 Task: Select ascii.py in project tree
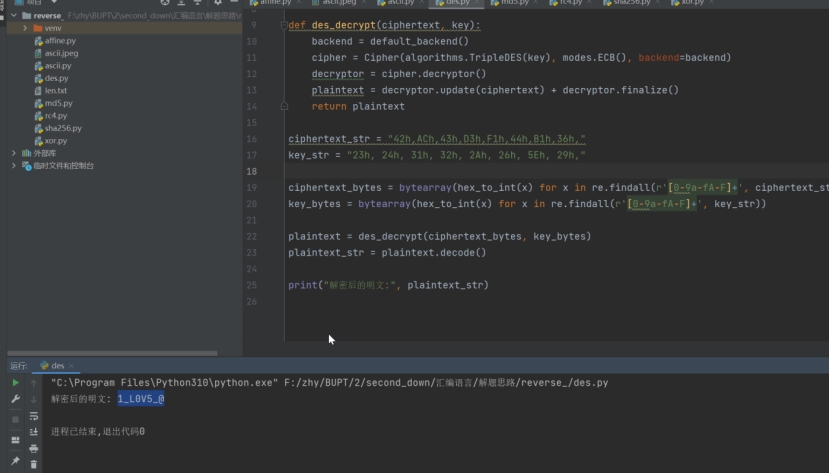pos(58,66)
